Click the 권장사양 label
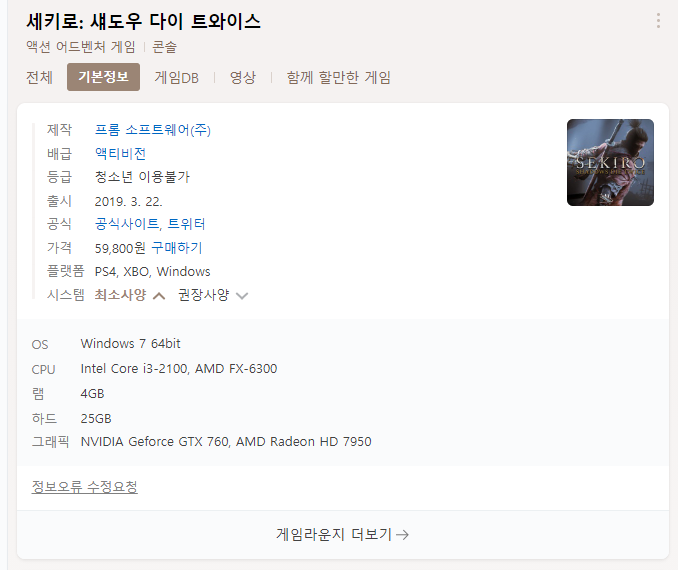This screenshot has width=678, height=570. 204,295
